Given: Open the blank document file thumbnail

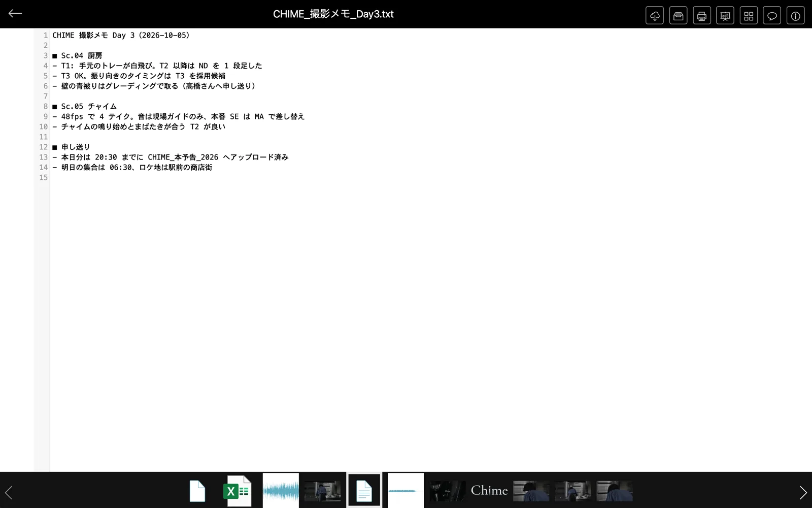Looking at the screenshot, I should pos(197,491).
